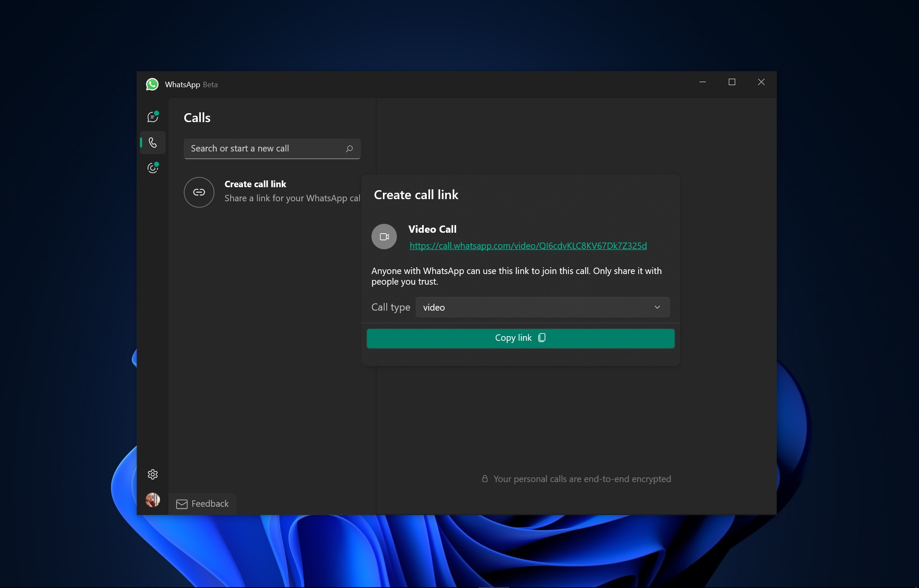919x588 pixels.
Task: Click the end-to-end encrypted notice text
Action: [x=582, y=479]
